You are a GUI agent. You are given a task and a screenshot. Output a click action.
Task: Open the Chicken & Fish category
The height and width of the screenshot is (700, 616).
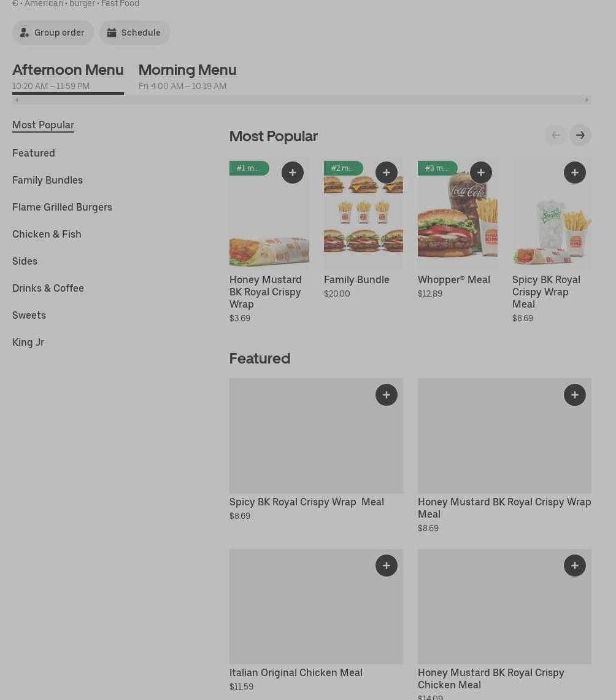(47, 234)
